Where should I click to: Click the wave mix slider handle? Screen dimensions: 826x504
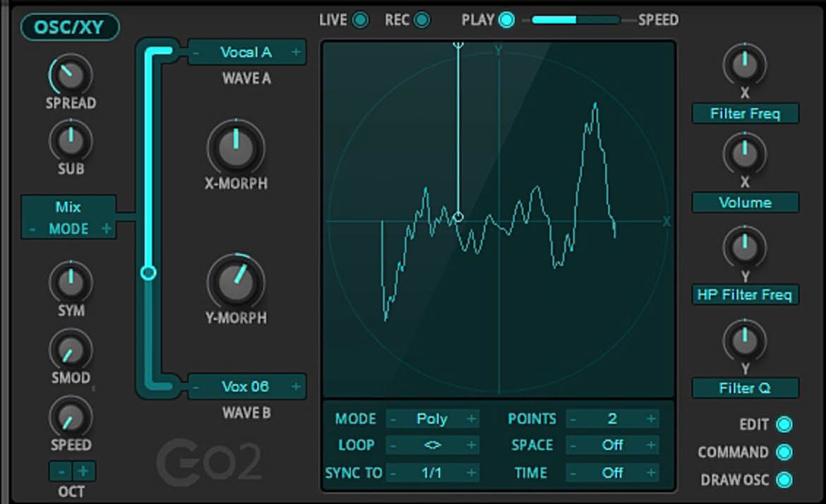click(x=148, y=272)
